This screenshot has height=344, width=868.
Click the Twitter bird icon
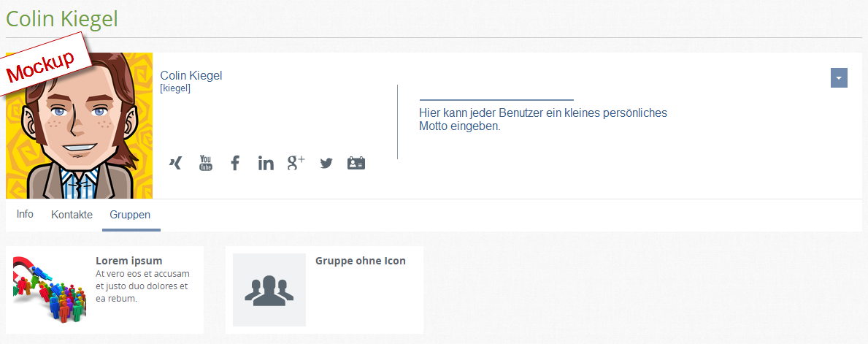point(326,164)
